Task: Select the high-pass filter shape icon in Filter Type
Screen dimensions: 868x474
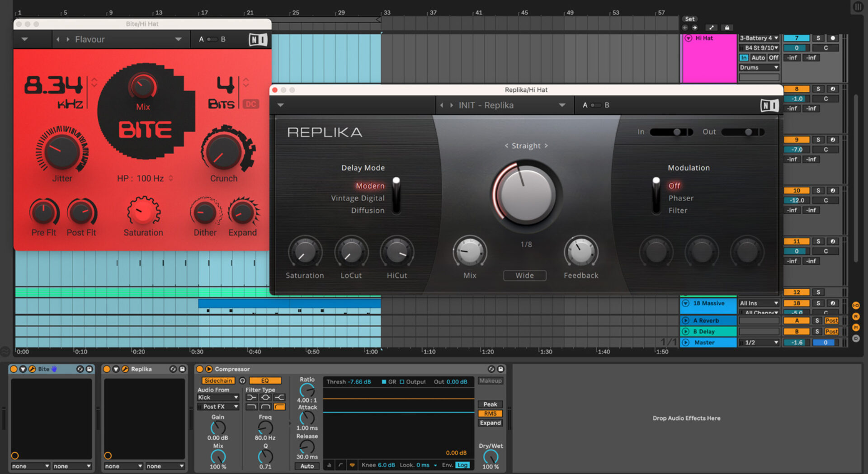Action: [x=279, y=405]
